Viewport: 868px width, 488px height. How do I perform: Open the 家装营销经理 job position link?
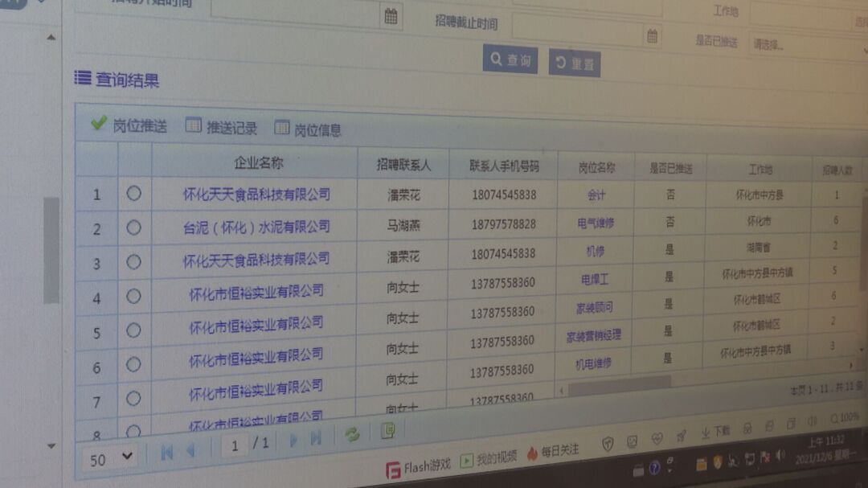(593, 336)
